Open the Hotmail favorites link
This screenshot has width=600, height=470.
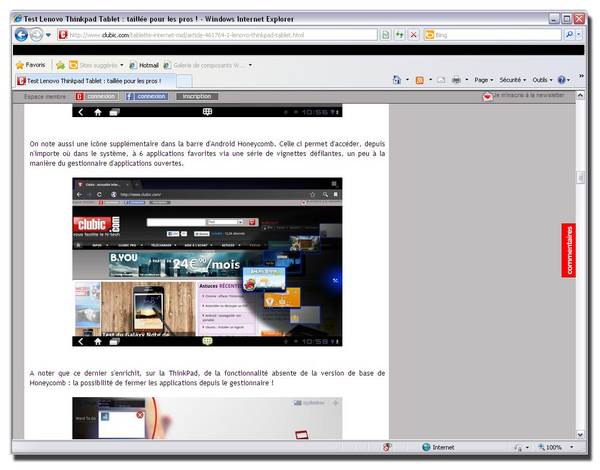(x=144, y=65)
